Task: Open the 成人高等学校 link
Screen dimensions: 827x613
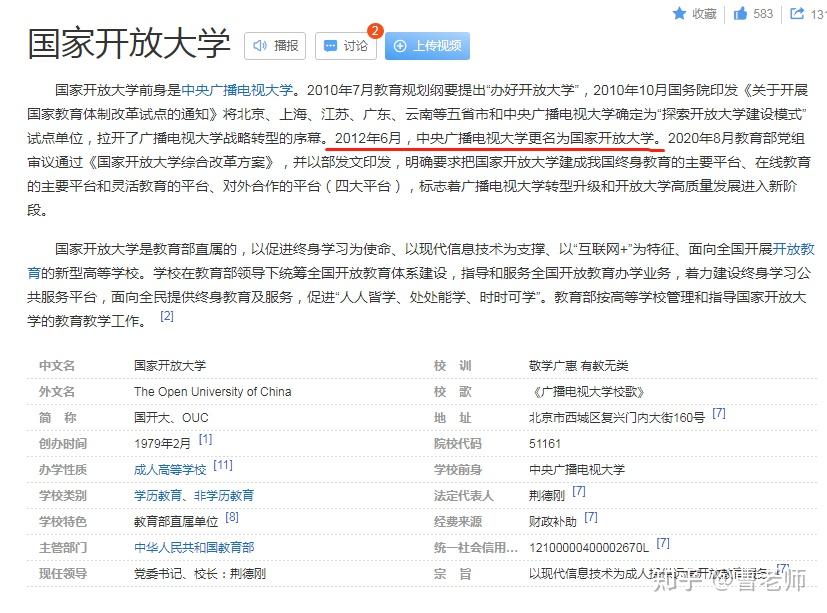Action: (170, 470)
